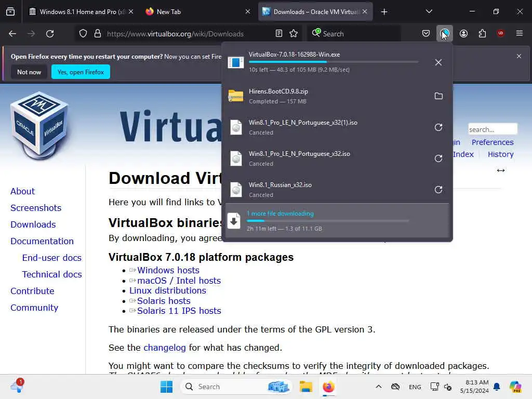Click the Firefox taskbar icon
This screenshot has height=399, width=532.
328,387
